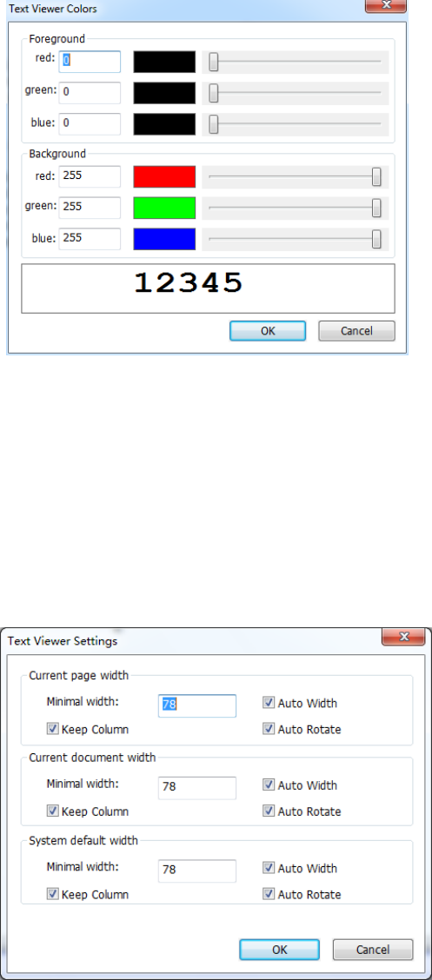
Task: Select the Foreground green black swatch
Action: pos(164,92)
